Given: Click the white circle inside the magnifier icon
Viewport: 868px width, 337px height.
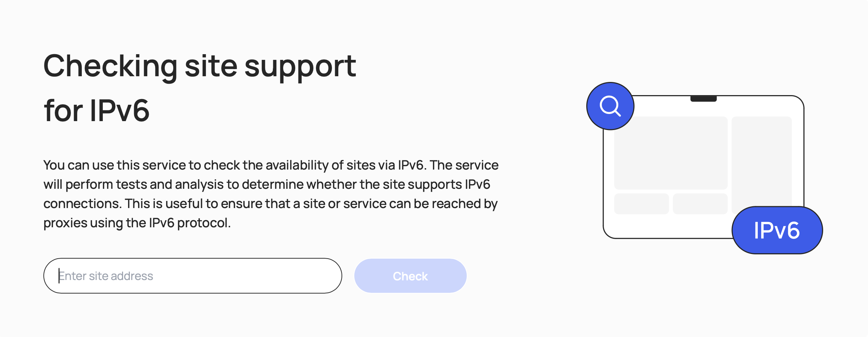Looking at the screenshot, I should 609,105.
